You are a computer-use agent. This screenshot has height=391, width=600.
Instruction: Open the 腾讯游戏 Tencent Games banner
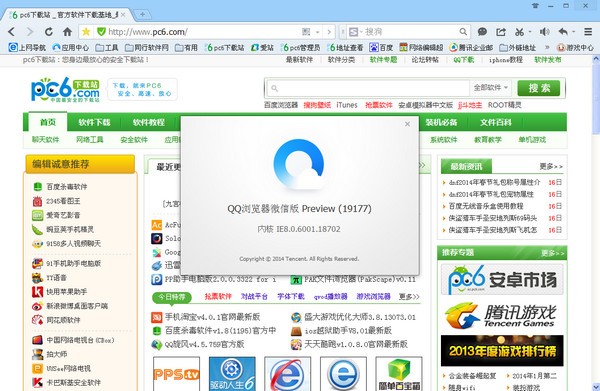[x=502, y=315]
